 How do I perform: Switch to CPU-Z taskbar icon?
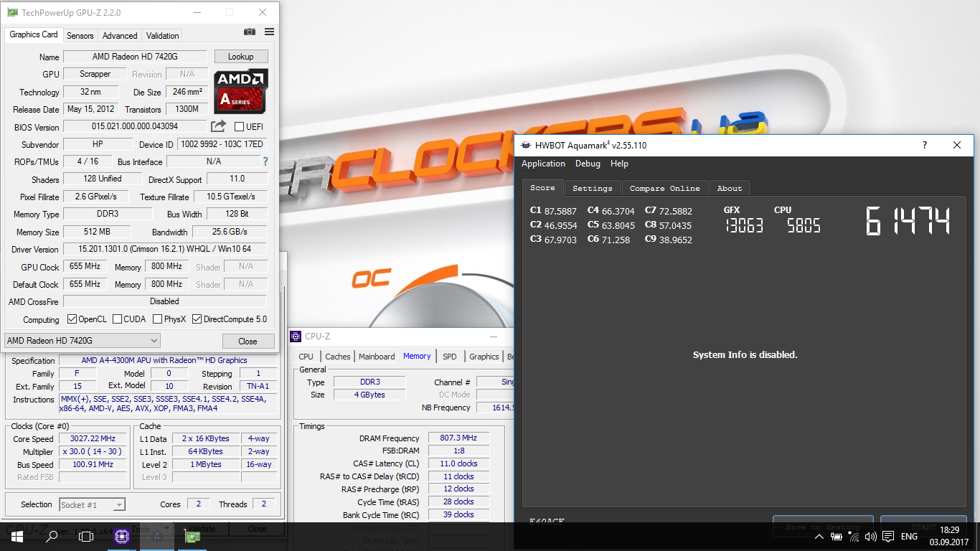point(121,536)
